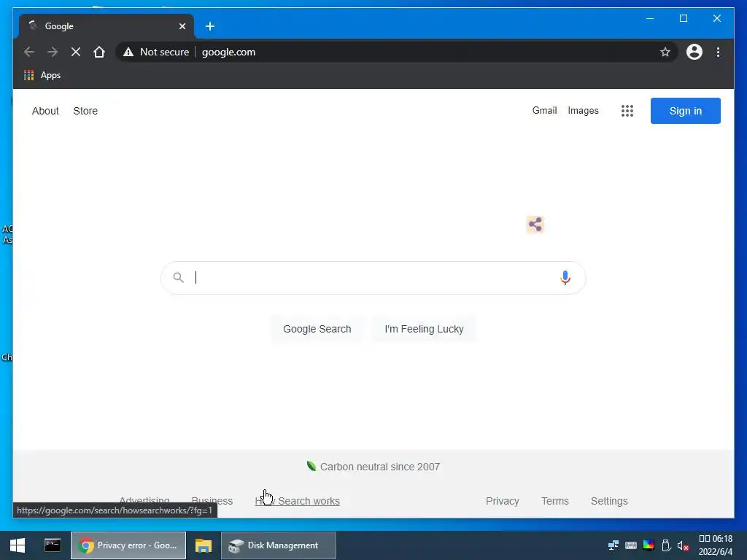Bookmark this page with the star icon
The width and height of the screenshot is (747, 560).
click(x=665, y=52)
